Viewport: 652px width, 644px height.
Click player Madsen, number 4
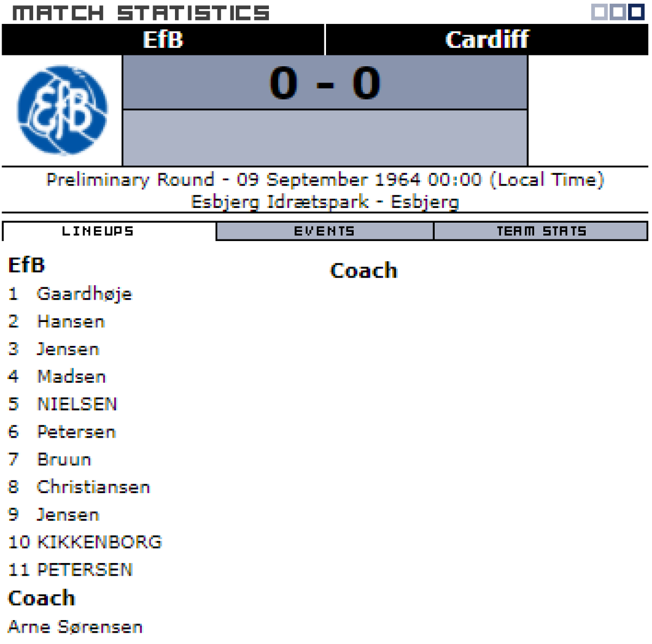(x=71, y=376)
